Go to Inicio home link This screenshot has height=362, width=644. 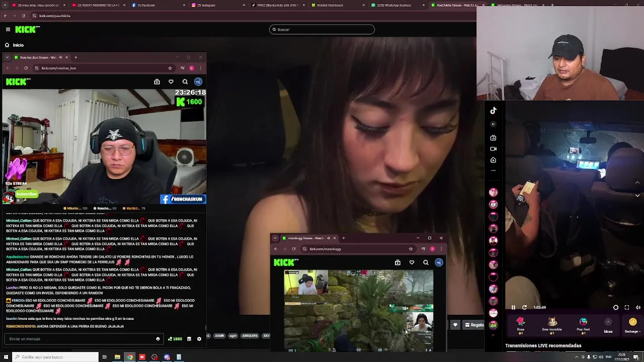[x=15, y=45]
